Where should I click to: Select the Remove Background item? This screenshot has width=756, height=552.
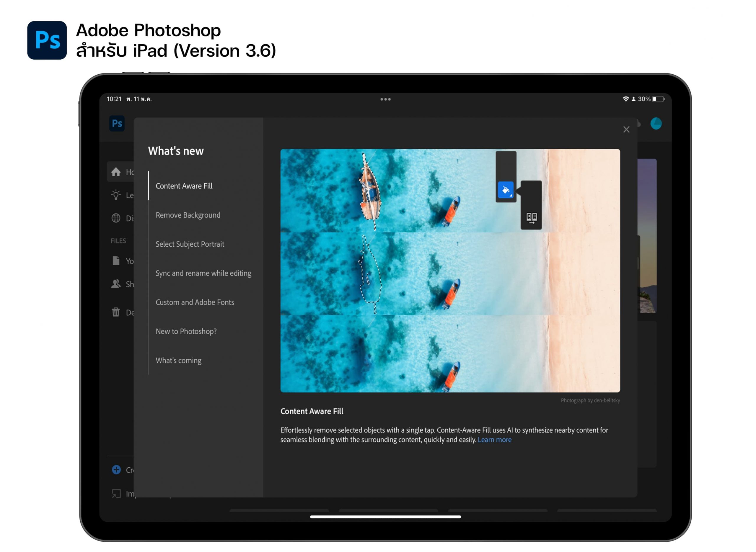click(x=188, y=215)
